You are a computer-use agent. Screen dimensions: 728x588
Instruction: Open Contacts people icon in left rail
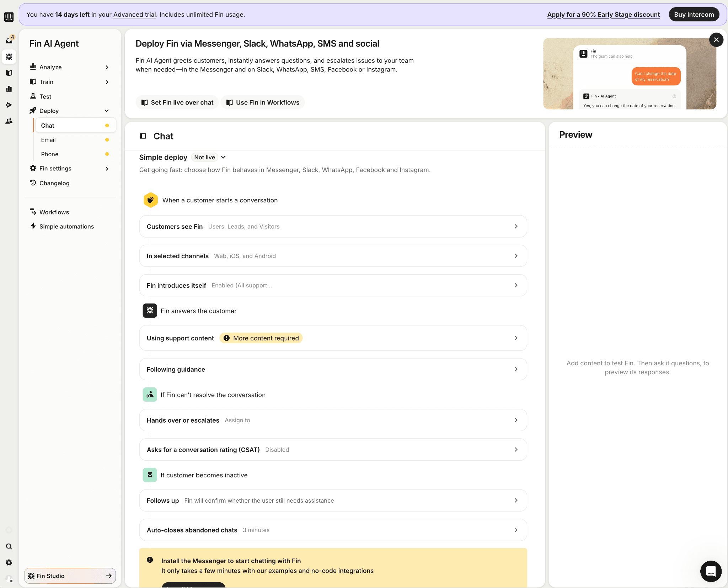coord(9,121)
